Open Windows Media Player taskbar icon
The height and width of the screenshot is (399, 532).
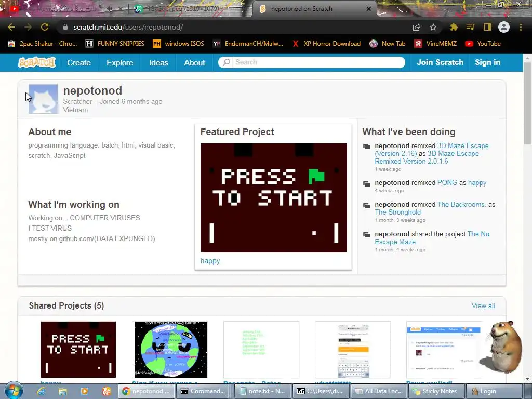coord(85,391)
